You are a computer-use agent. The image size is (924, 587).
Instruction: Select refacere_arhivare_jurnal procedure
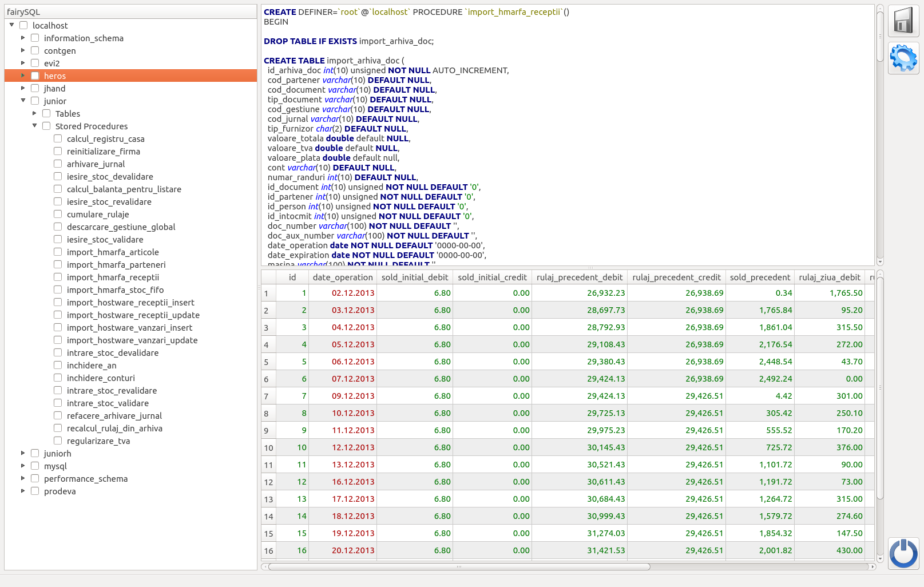click(114, 416)
